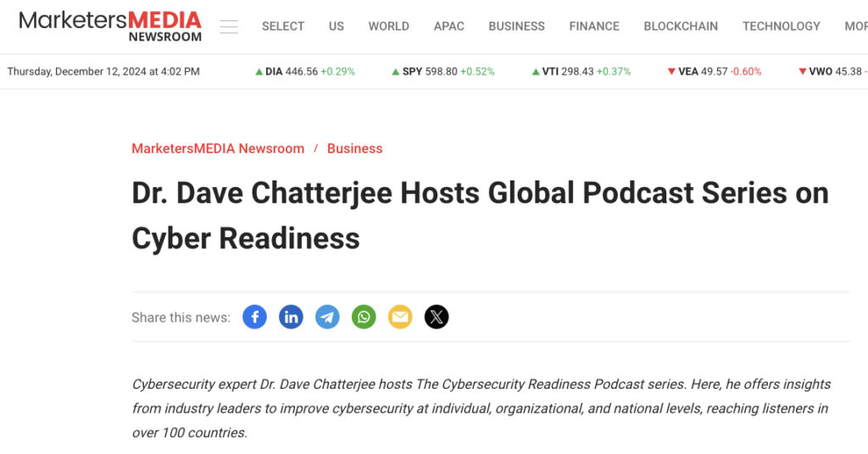Select the VEA 49.57 ticker entry

(x=715, y=71)
